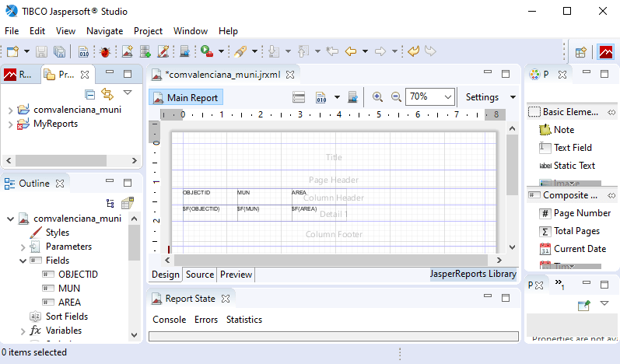The image size is (620, 364).
Task: Click the Main Report toggle button
Action: click(185, 97)
